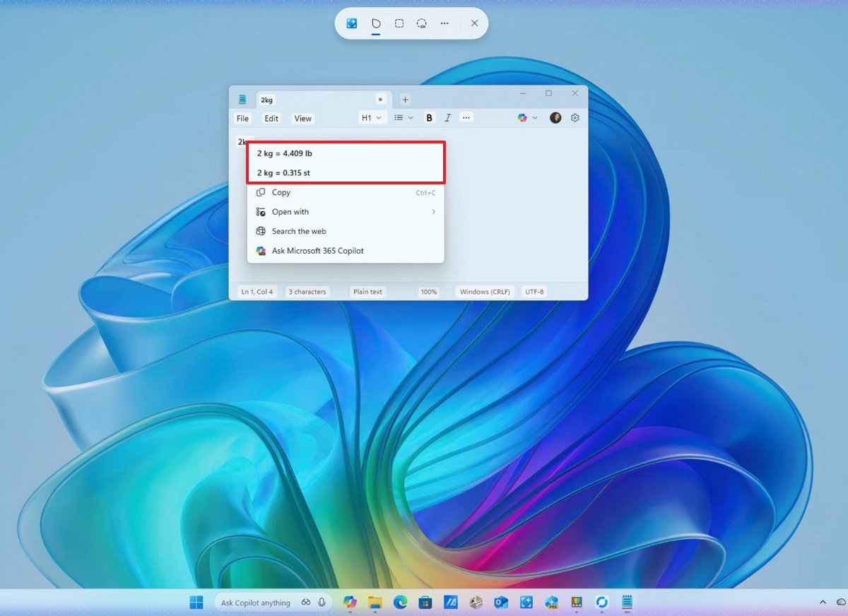Image resolution: width=848 pixels, height=616 pixels.
Task: Open the Copilot dropdown in Notepad toolbar
Action: pos(528,118)
